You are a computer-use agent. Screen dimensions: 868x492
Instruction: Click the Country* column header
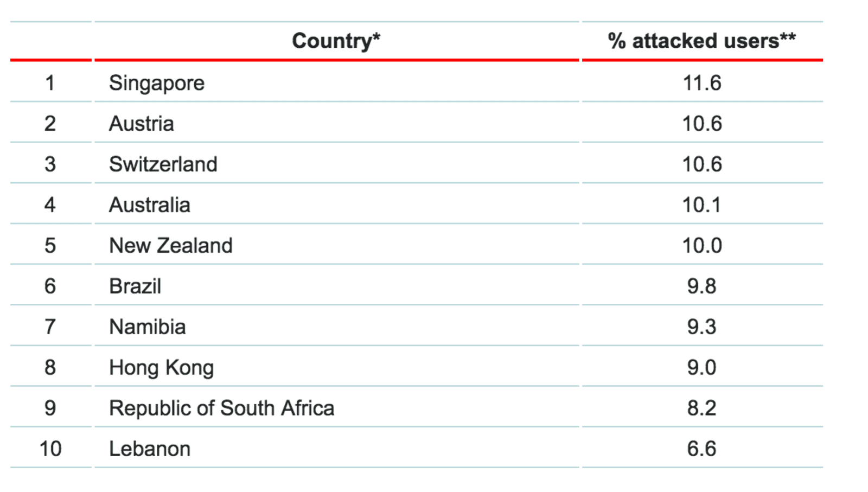coord(336,41)
